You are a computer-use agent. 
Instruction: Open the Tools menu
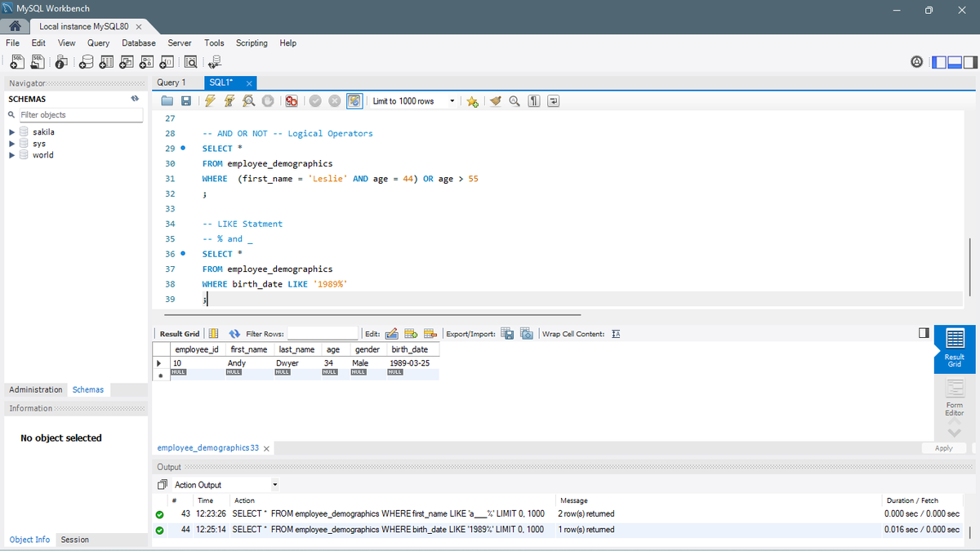214,42
